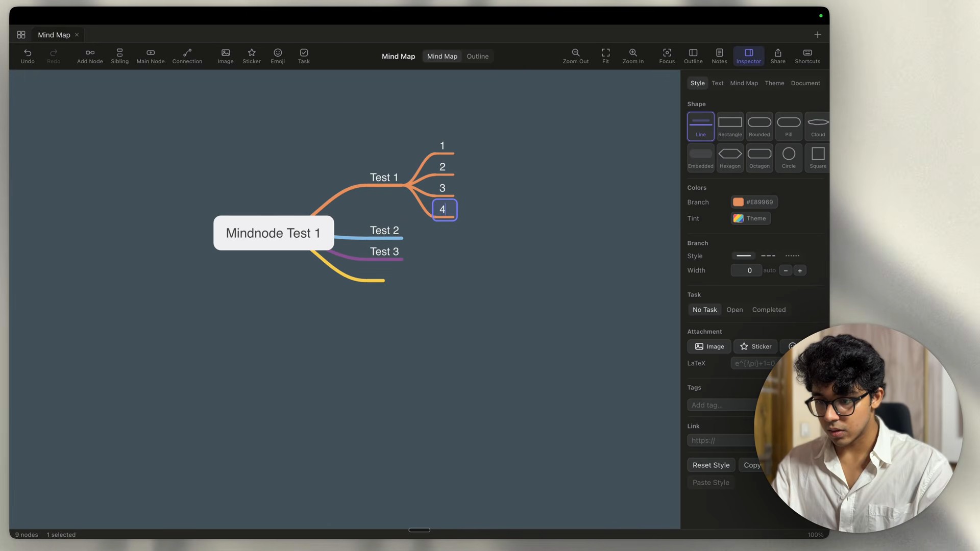The image size is (980, 551).
Task: Click the Undo toolbar icon
Action: coord(28,56)
